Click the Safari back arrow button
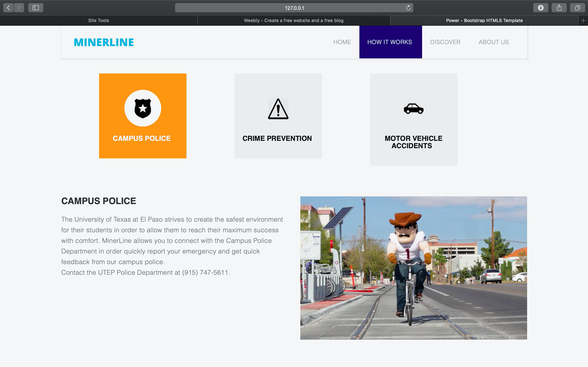The height and width of the screenshot is (367, 588). [8, 8]
